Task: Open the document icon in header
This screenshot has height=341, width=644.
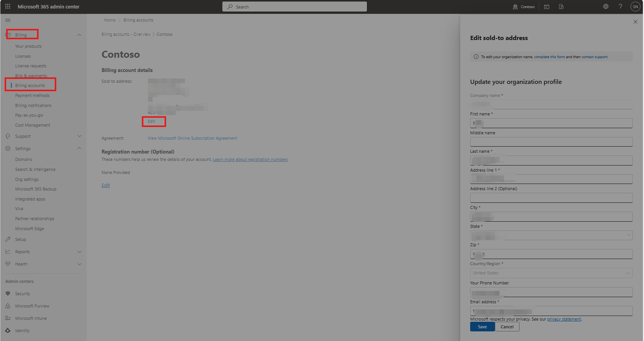Action: click(561, 7)
